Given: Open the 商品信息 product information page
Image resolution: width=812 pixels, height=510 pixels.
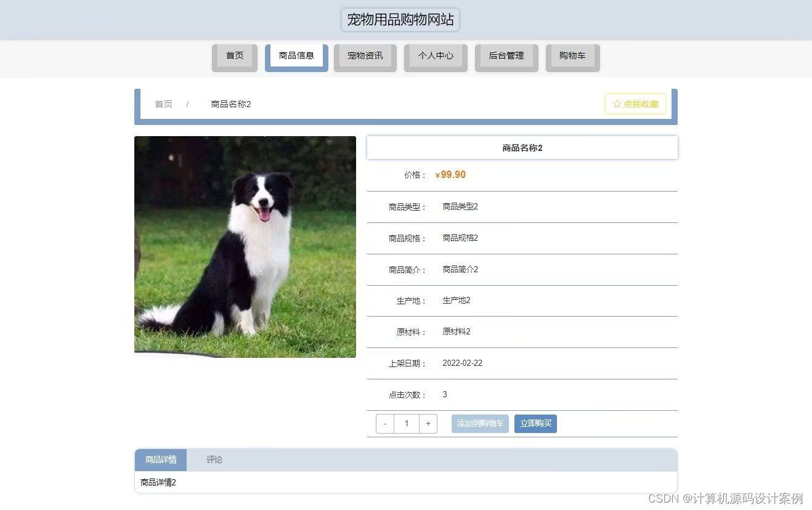Looking at the screenshot, I should tap(296, 55).
